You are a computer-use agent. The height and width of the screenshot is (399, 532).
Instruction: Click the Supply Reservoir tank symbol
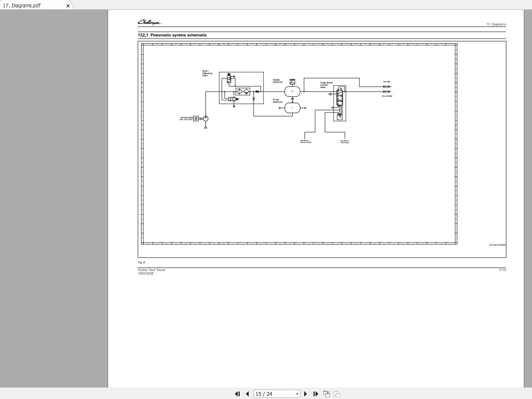coord(292,91)
